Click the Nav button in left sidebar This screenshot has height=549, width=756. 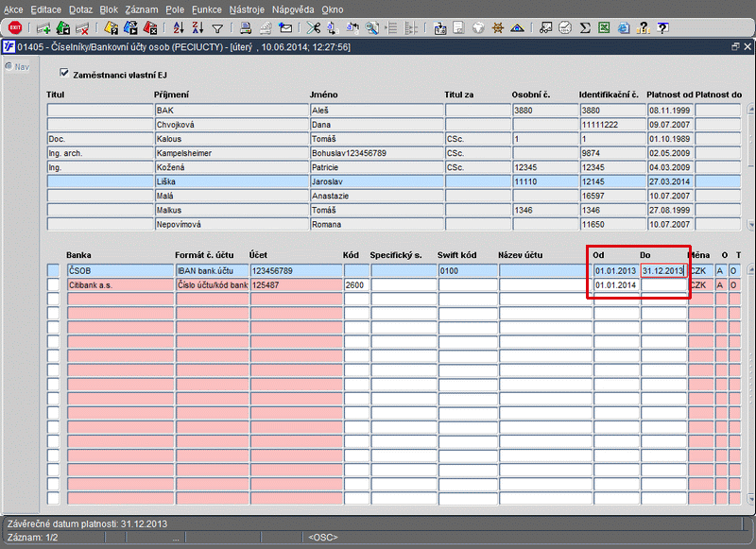tap(16, 66)
